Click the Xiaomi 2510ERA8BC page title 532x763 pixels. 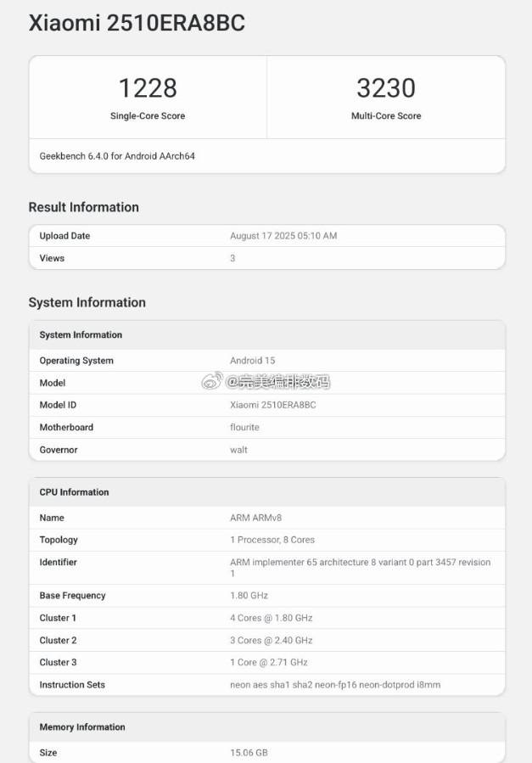(x=137, y=24)
